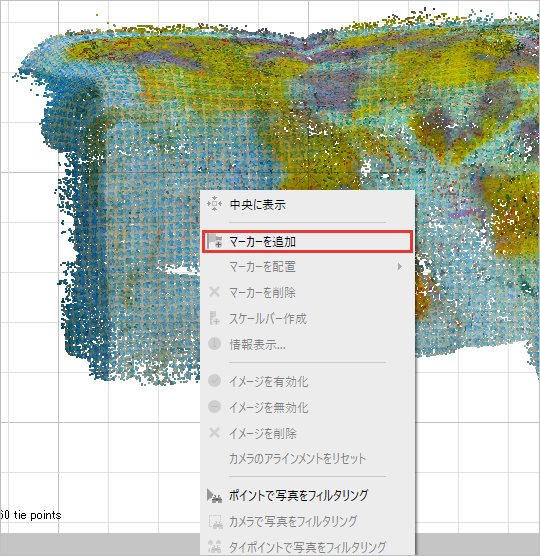The image size is (540, 556).
Task: Click the tie points count text
Action: pyautogui.click(x=30, y=515)
